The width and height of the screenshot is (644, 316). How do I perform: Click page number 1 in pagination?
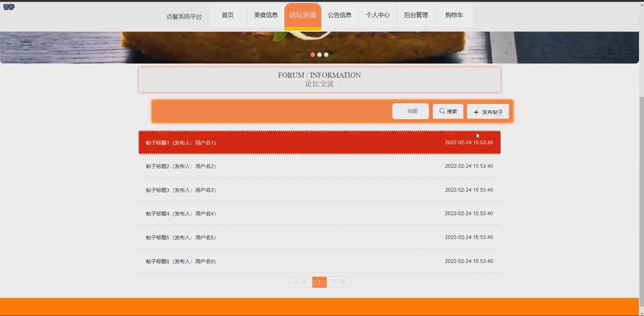tap(319, 282)
